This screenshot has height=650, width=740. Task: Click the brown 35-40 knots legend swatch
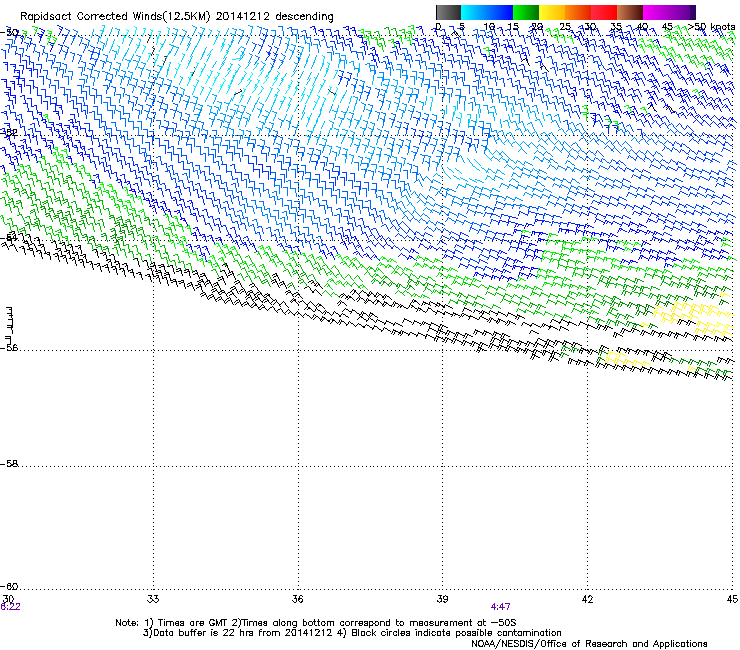pos(630,12)
